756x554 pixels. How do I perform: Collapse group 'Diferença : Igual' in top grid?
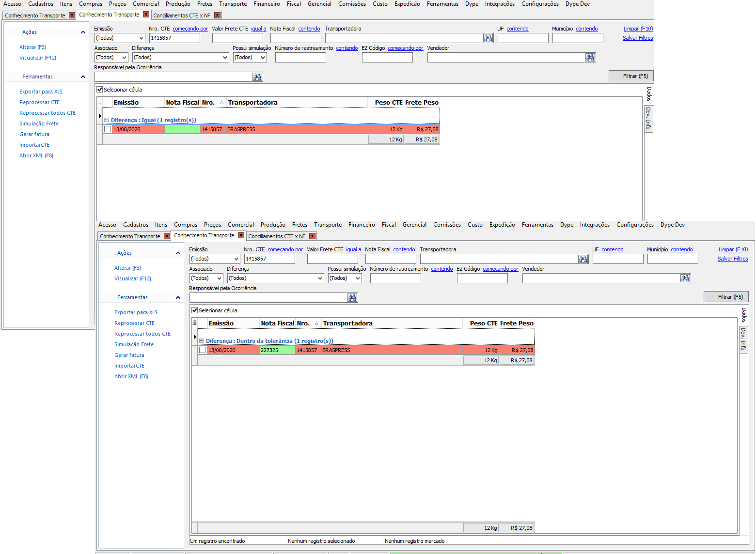[x=106, y=120]
